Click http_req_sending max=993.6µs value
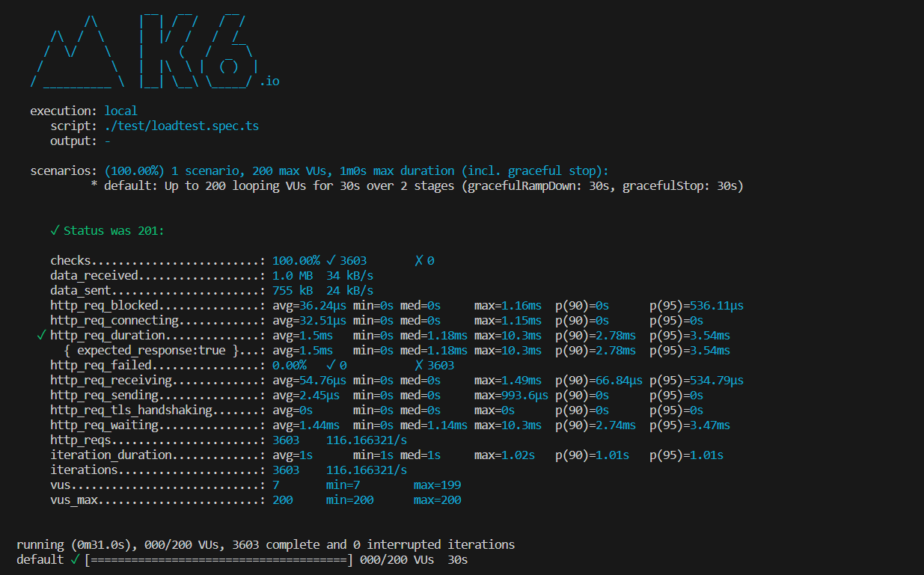 click(x=511, y=395)
